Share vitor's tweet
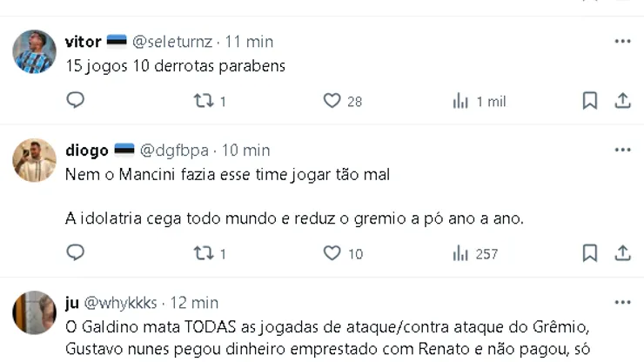 pos(622,101)
